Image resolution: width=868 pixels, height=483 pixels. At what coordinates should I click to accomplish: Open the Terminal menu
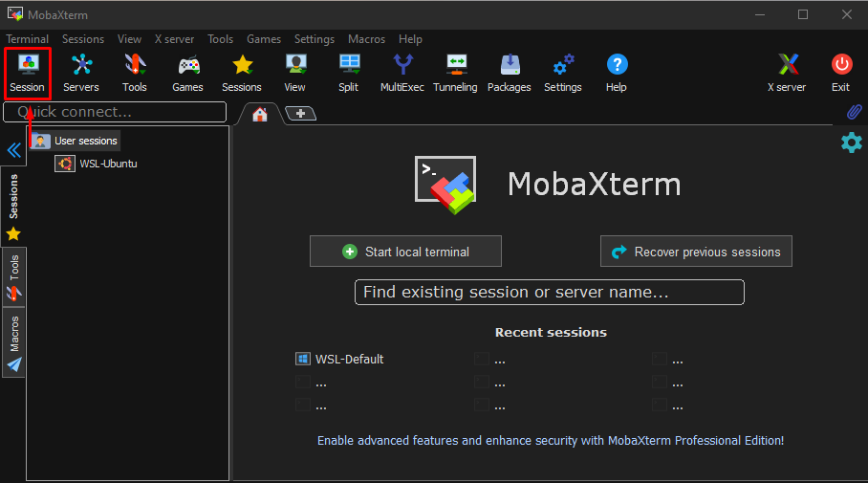pos(28,39)
